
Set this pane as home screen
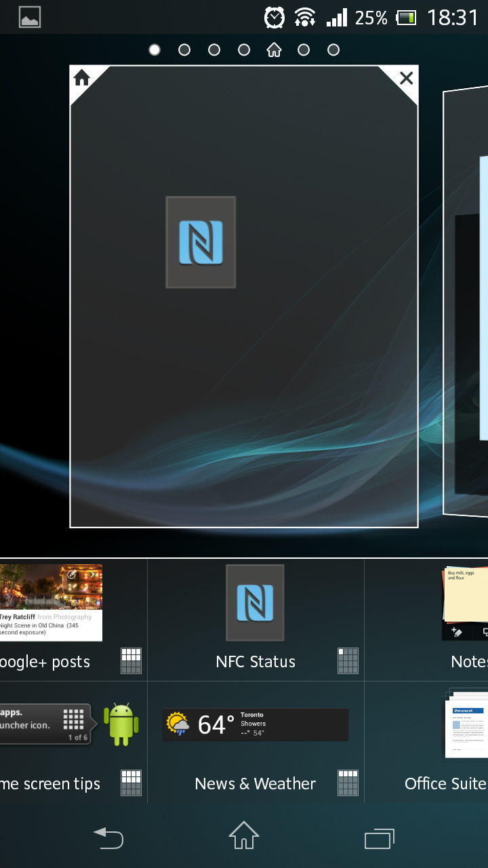coord(82,78)
